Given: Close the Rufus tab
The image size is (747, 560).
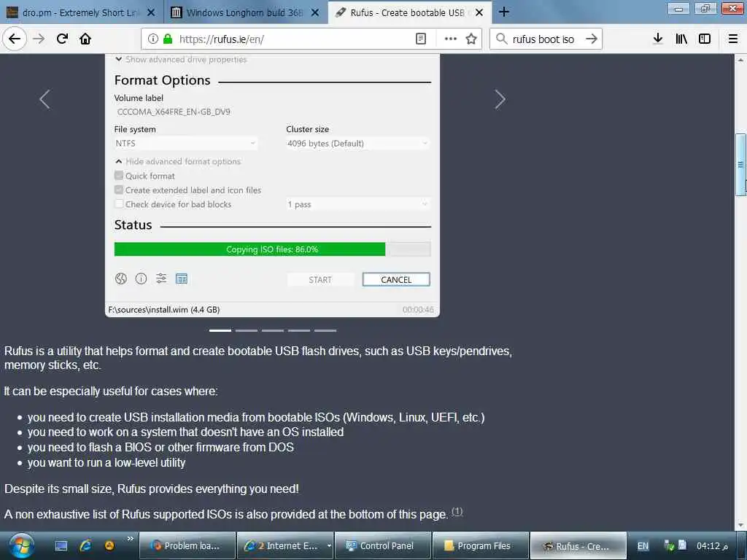Looking at the screenshot, I should (479, 12).
